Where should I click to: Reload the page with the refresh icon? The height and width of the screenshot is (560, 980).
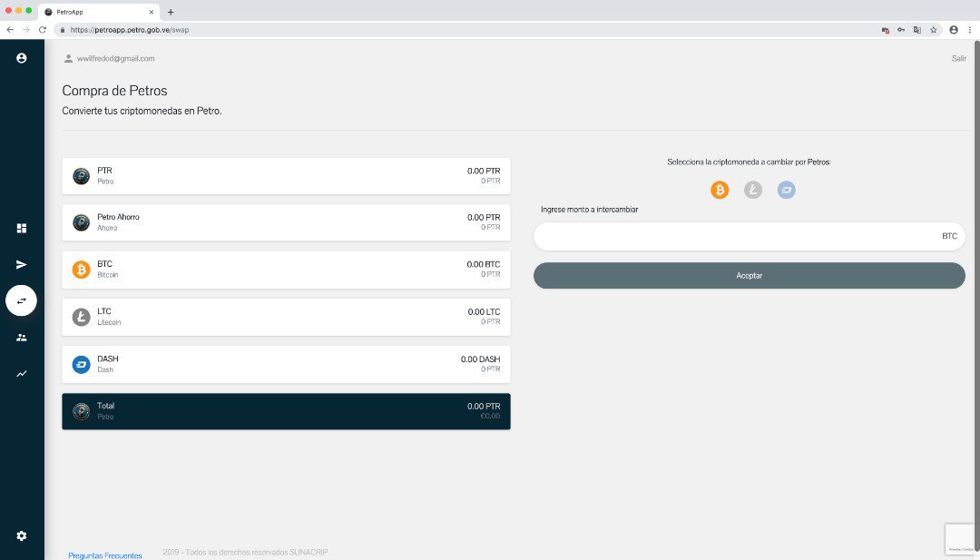pos(43,29)
